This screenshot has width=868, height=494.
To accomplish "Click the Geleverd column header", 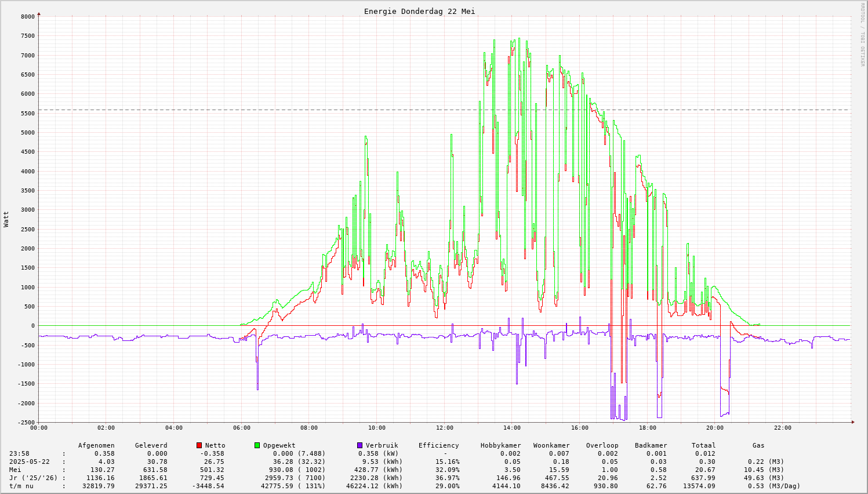I will click(151, 445).
